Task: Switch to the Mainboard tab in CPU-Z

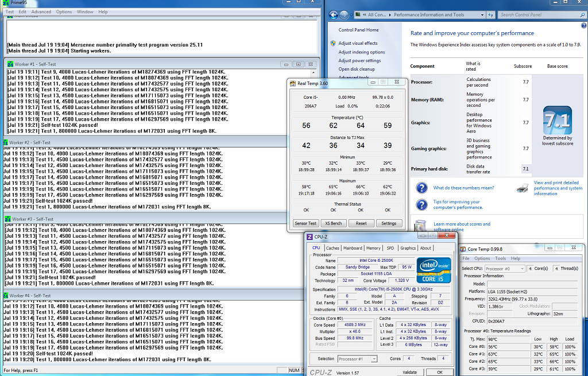Action: point(353,248)
